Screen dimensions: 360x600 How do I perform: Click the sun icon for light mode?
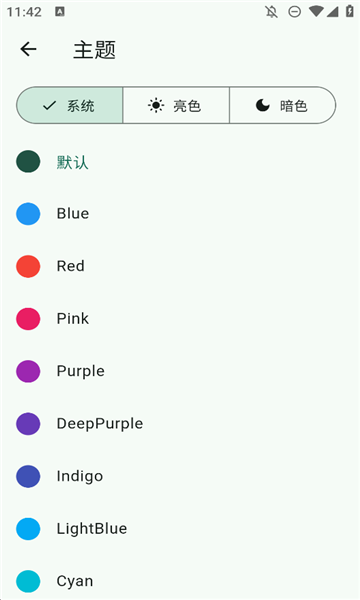(156, 105)
